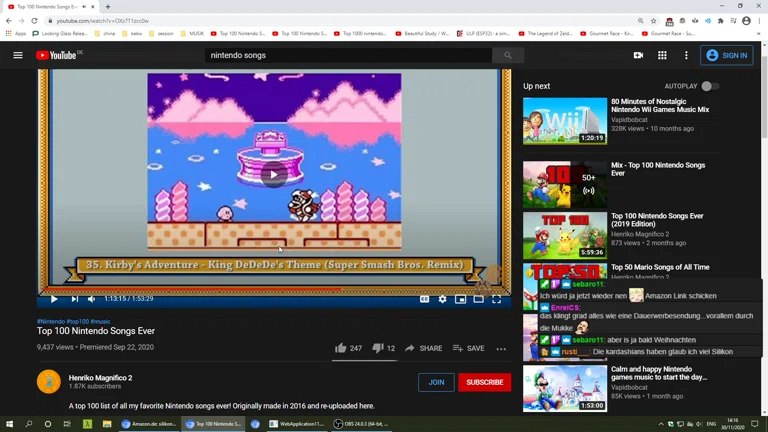Dislike the video with thumbs down
This screenshot has width=768, height=432.
(x=377, y=348)
